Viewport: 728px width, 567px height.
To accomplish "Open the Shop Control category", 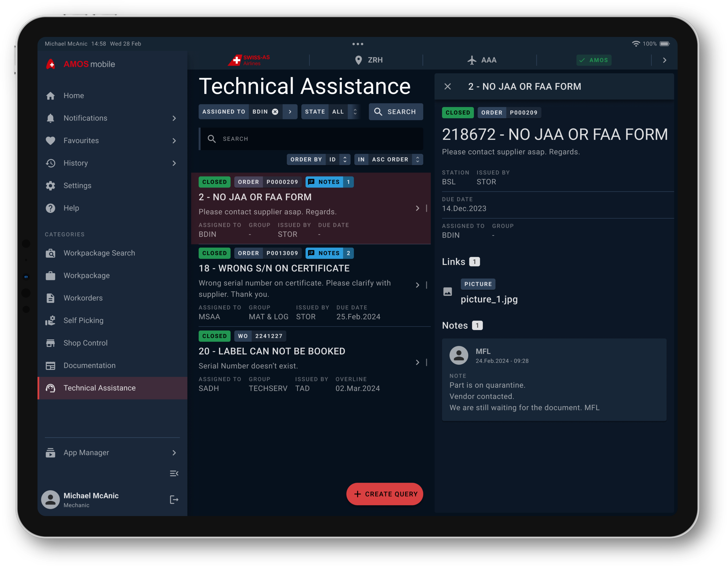I will point(85,343).
